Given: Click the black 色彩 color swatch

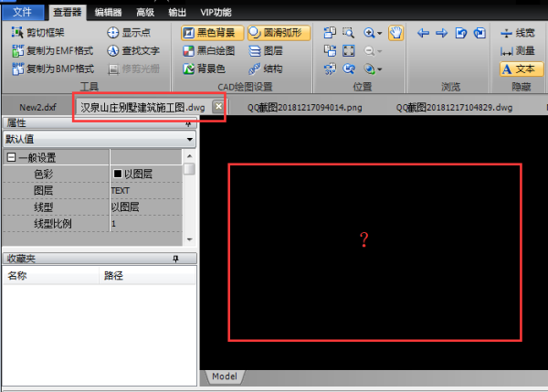Looking at the screenshot, I should point(117,174).
